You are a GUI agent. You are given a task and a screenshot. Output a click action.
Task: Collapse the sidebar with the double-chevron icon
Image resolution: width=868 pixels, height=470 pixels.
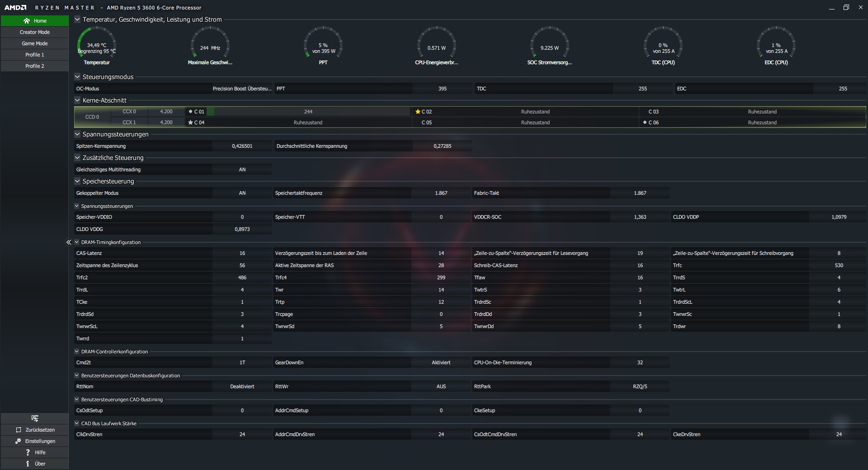coord(69,242)
